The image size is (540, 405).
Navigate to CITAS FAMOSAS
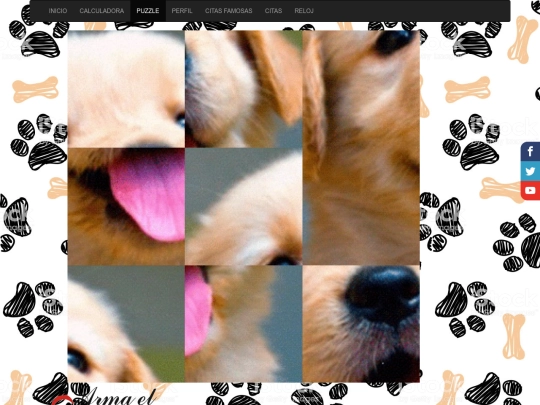click(x=229, y=11)
